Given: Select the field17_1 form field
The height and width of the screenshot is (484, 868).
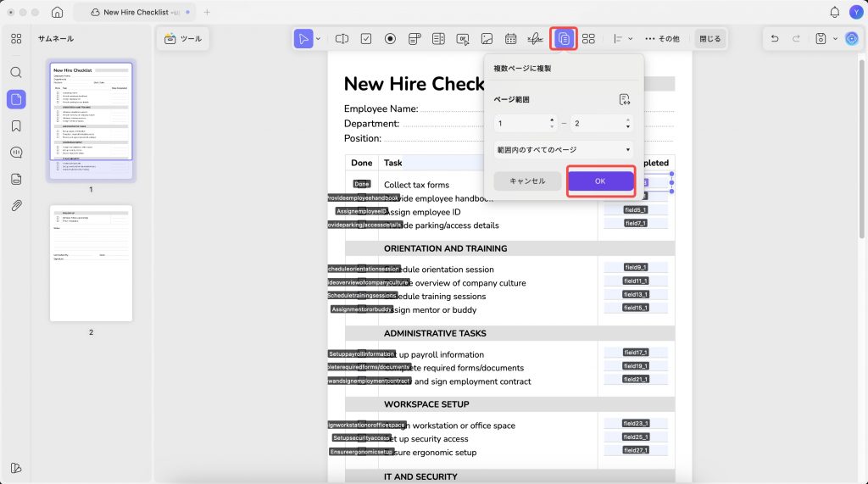Looking at the screenshot, I should click(x=636, y=353).
